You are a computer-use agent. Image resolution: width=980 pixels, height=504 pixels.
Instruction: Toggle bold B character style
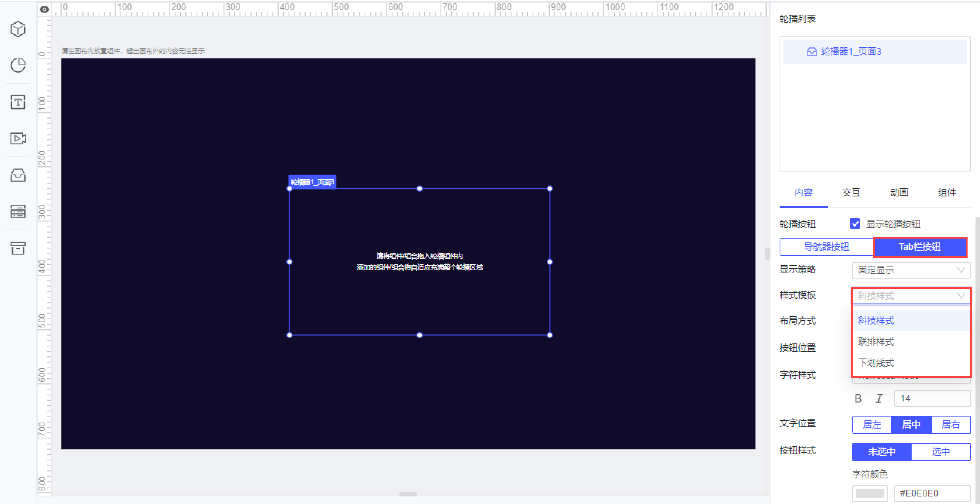tap(858, 398)
